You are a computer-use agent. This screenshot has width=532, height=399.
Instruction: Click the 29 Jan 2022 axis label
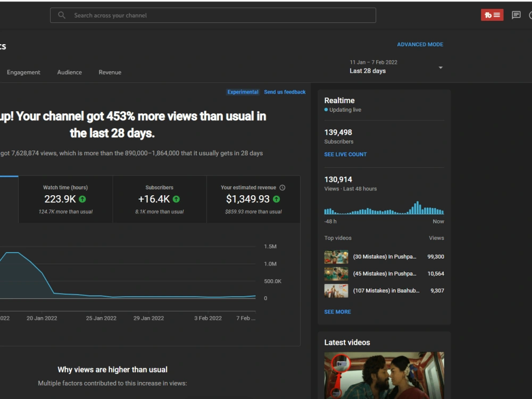click(x=148, y=318)
